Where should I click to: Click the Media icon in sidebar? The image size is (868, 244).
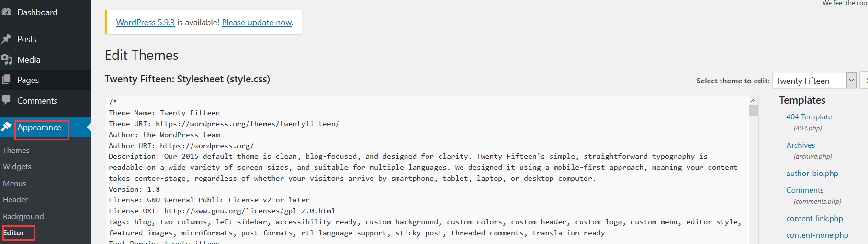coord(6,59)
